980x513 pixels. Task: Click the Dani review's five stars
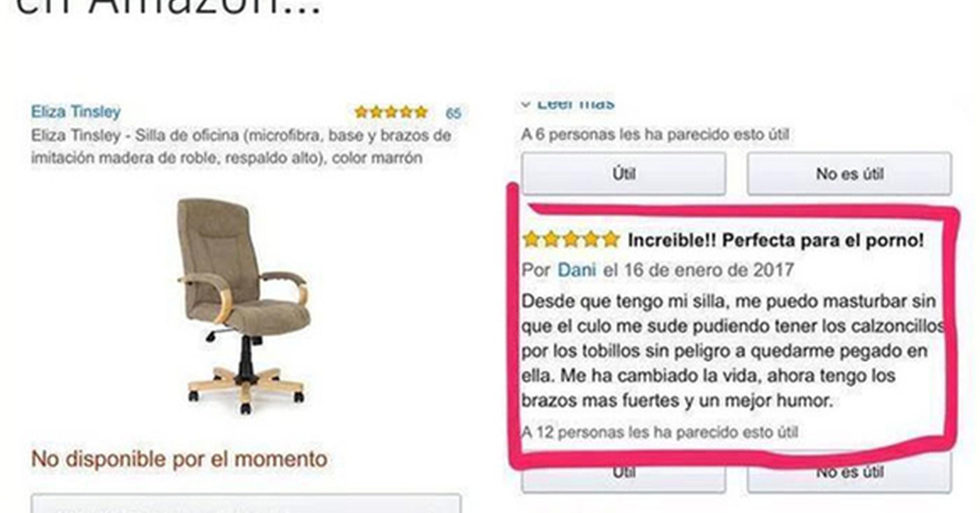(x=571, y=240)
